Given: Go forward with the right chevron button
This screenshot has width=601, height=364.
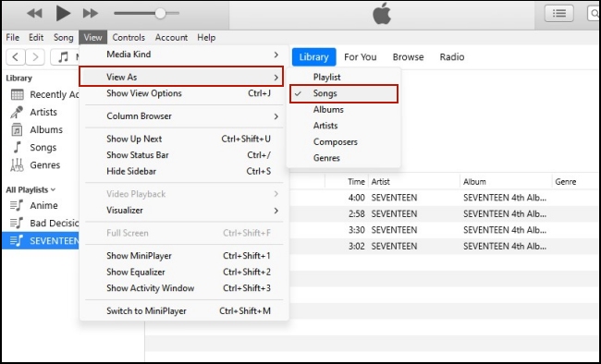Looking at the screenshot, I should [35, 57].
